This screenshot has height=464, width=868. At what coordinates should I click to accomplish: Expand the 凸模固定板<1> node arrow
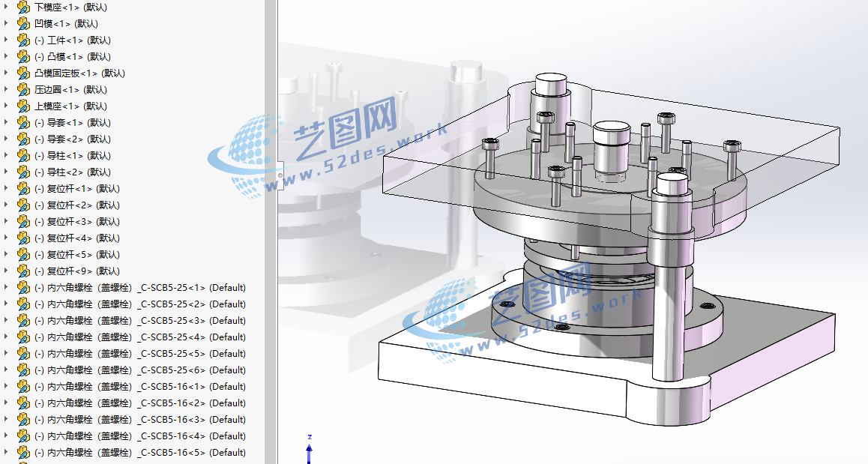pyautogui.click(x=6, y=73)
